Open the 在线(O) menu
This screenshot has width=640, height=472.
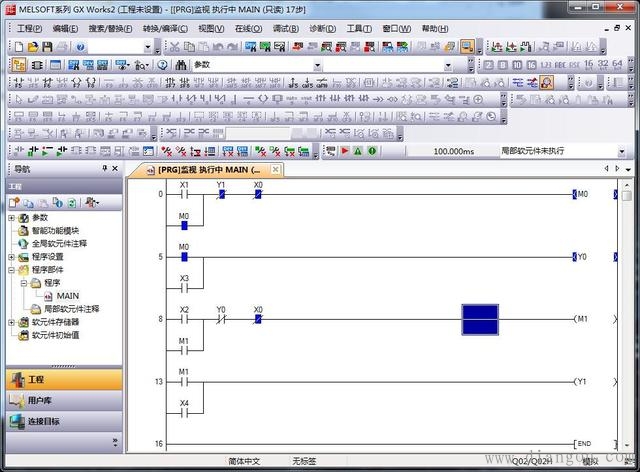tap(248, 29)
